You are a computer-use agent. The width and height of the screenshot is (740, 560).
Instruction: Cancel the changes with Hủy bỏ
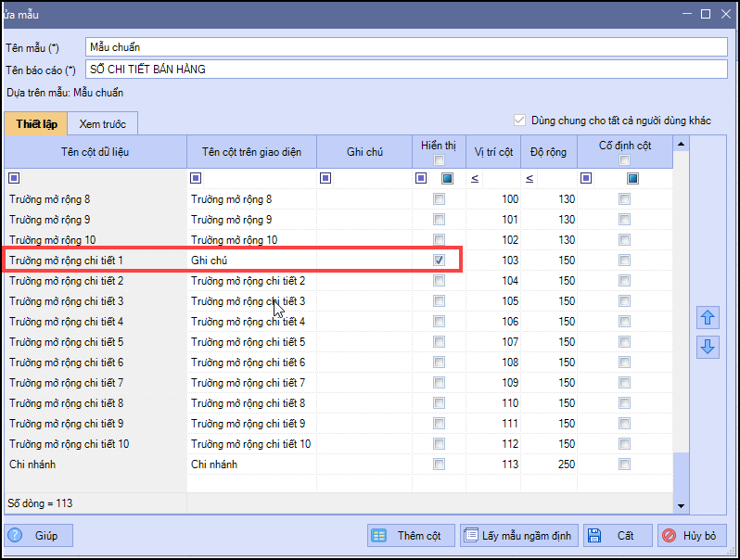click(693, 535)
